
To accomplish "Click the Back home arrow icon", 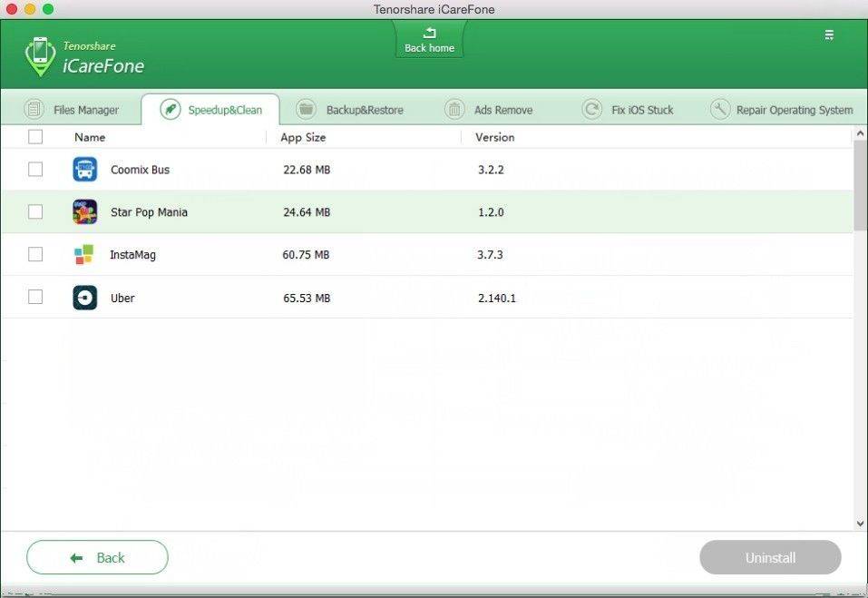I will (430, 33).
